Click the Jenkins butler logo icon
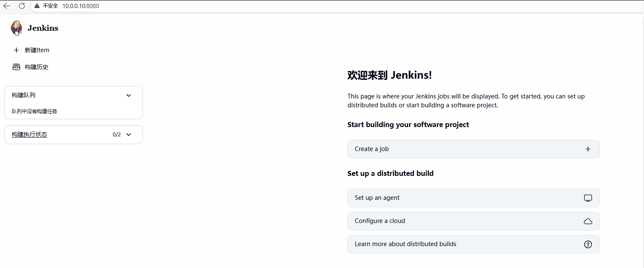Image resolution: width=644 pixels, height=268 pixels. [x=16, y=28]
